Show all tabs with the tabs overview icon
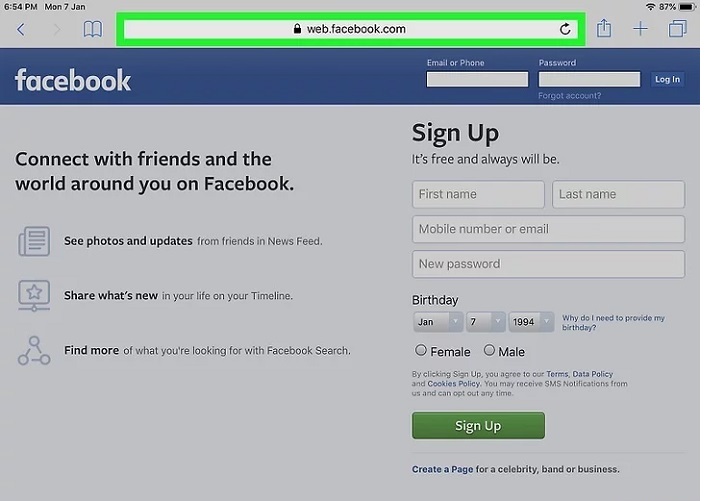 click(678, 29)
